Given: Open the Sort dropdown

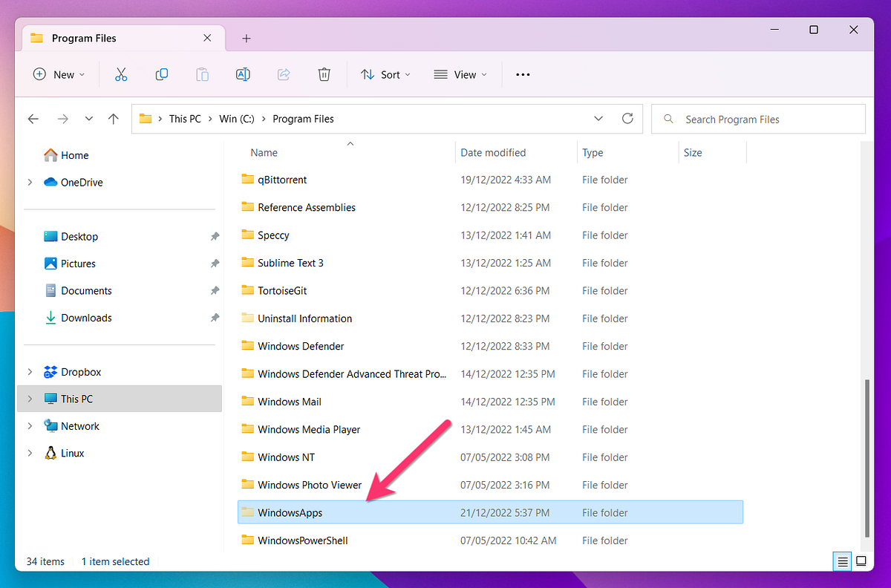Looking at the screenshot, I should point(385,74).
